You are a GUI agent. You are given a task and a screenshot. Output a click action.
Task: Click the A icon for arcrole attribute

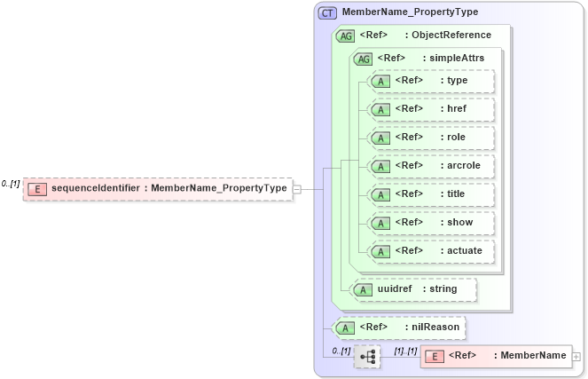380,167
